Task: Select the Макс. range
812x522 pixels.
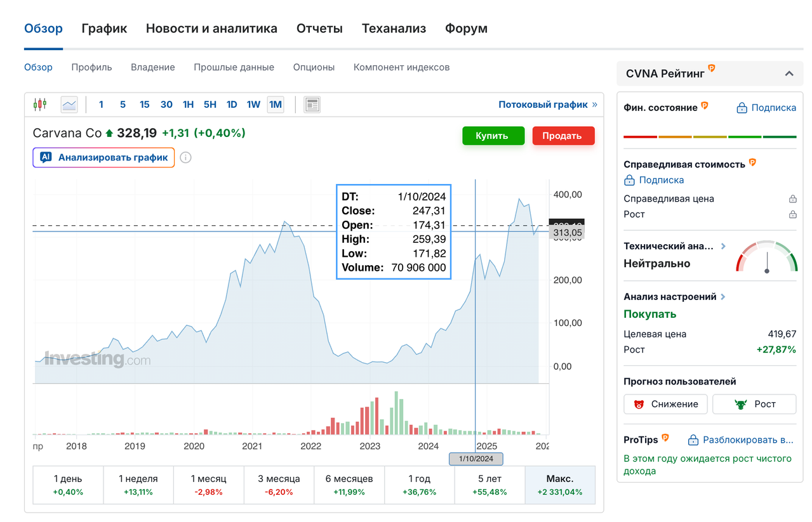Action: (560, 485)
